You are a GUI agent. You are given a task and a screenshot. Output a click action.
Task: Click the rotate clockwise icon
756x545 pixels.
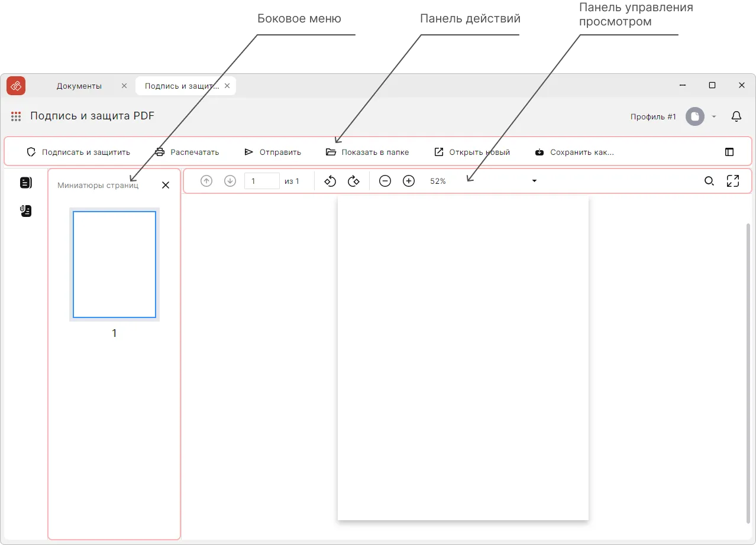[x=354, y=181]
